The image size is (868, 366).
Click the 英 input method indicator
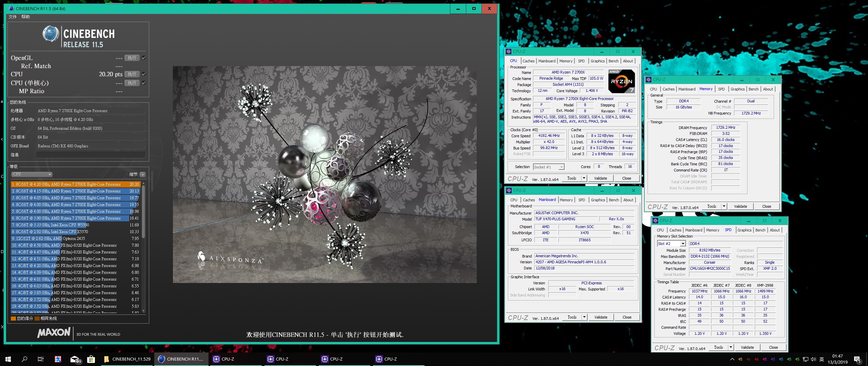pos(822,360)
